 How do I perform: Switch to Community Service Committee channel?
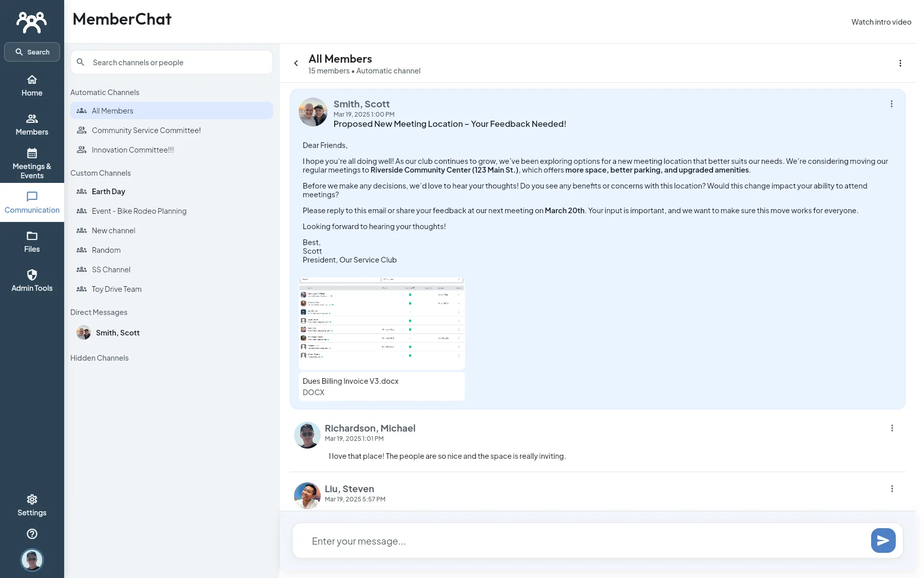click(171, 130)
